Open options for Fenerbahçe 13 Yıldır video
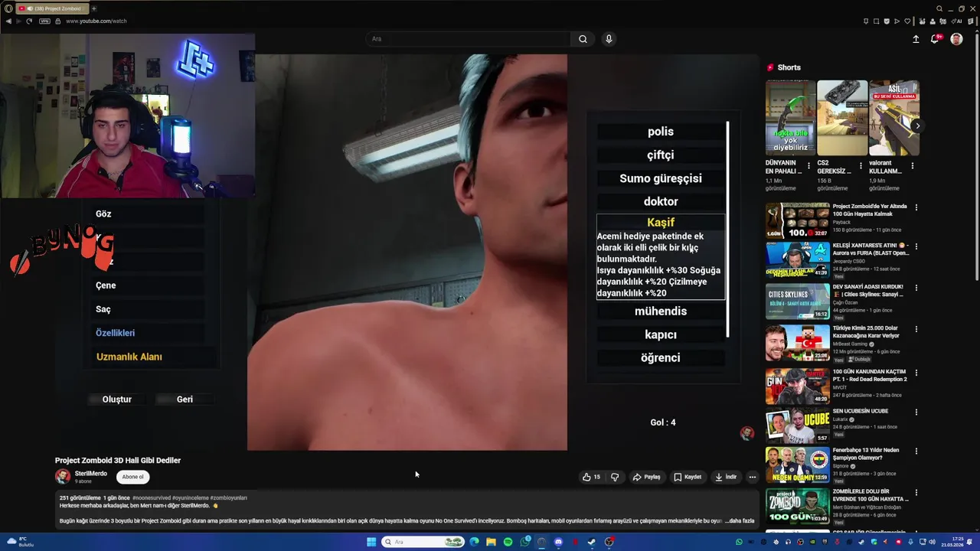The height and width of the screenshot is (551, 980). click(x=916, y=452)
